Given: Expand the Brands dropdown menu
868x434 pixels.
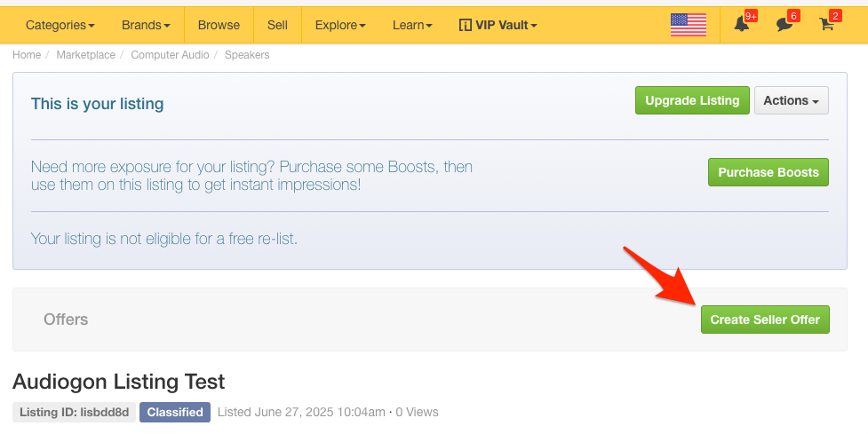Looking at the screenshot, I should click(x=146, y=25).
